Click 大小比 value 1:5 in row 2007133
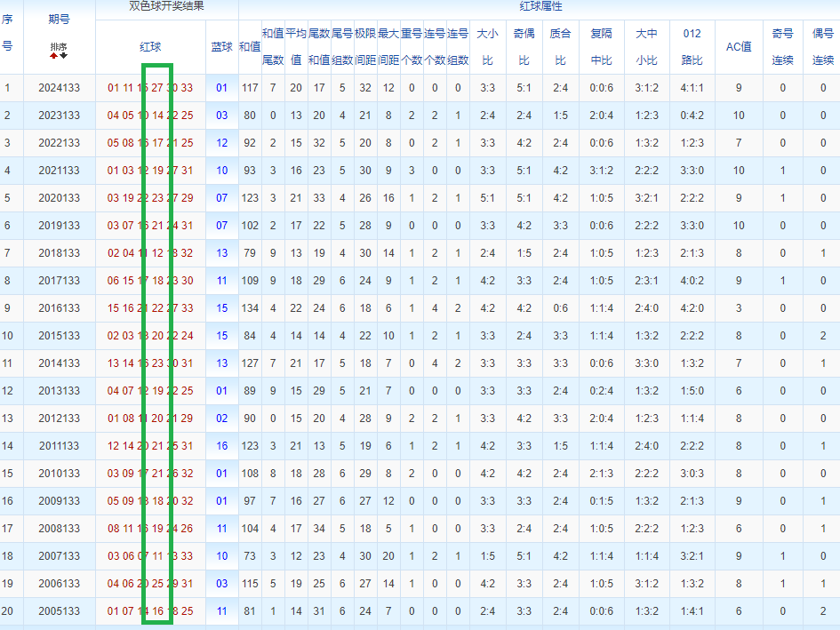This screenshot has height=630, width=840. point(487,556)
